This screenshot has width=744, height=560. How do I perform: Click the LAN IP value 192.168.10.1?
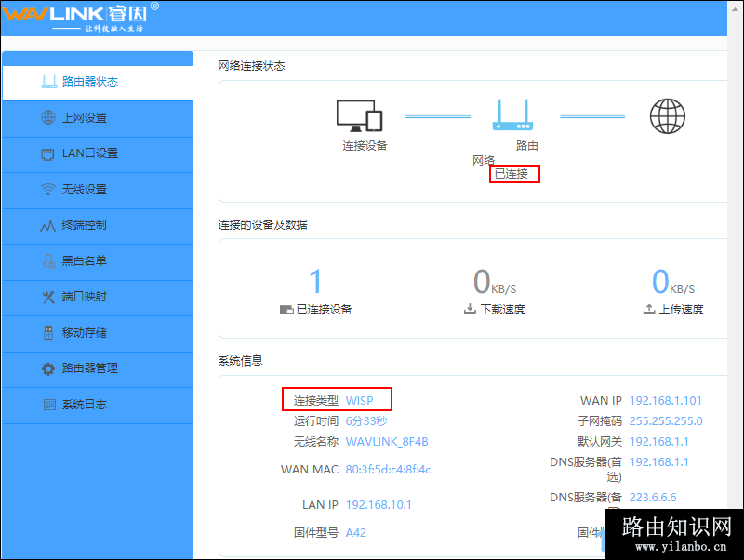(379, 504)
